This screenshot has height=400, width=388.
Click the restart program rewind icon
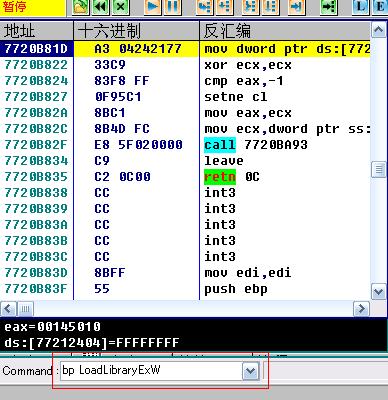click(101, 7)
